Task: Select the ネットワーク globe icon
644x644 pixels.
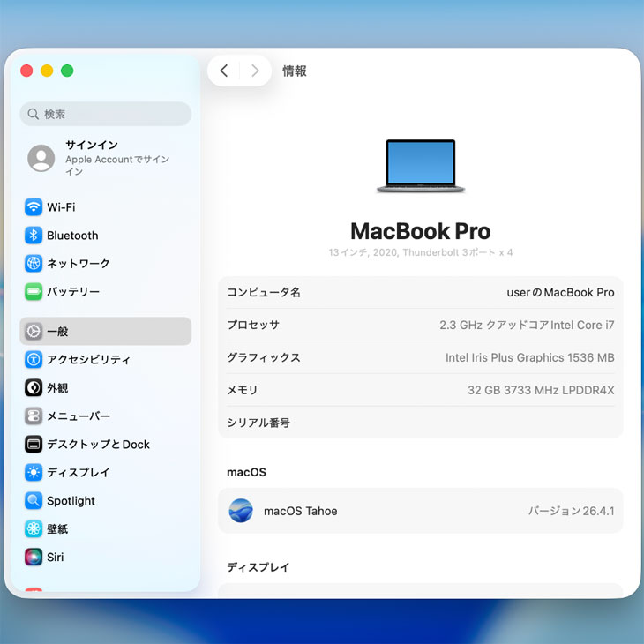Action: tap(34, 264)
